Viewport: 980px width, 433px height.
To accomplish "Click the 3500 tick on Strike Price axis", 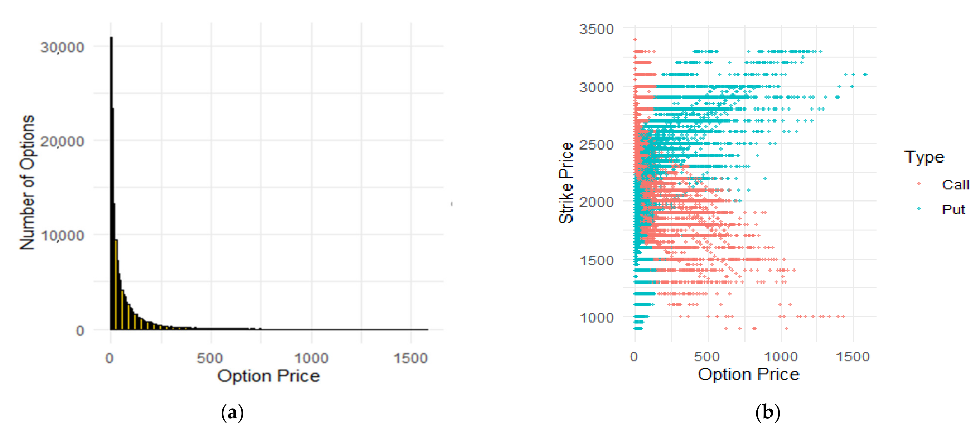I will (596, 29).
